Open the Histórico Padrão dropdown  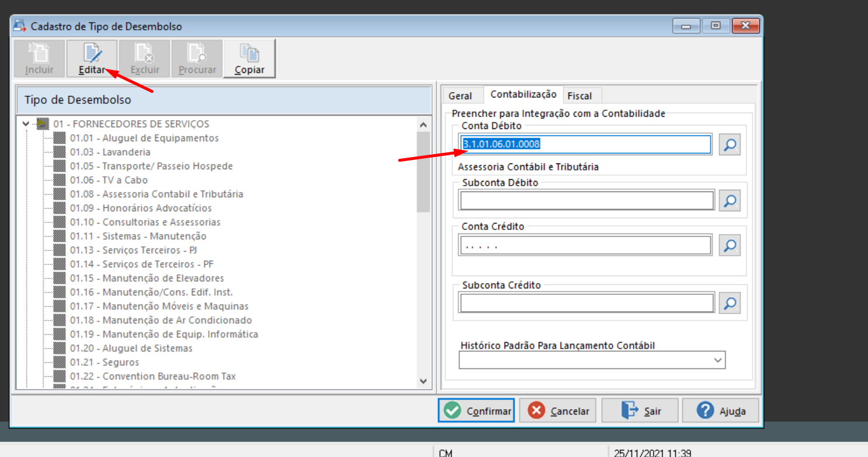click(x=718, y=361)
